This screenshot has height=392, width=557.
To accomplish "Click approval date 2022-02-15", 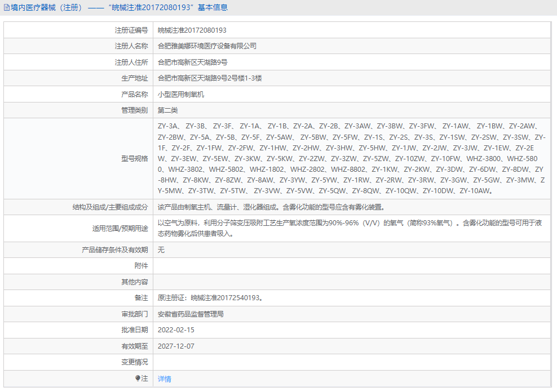I will pyautogui.click(x=176, y=330).
